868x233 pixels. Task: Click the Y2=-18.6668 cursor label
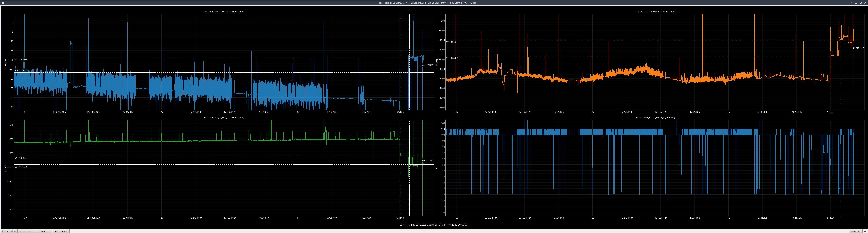coord(21,60)
